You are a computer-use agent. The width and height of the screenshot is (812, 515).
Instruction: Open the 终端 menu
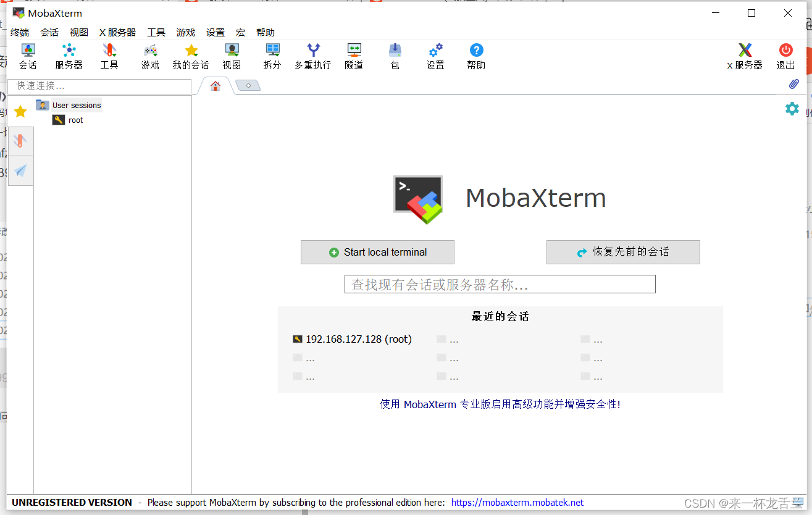[x=20, y=33]
